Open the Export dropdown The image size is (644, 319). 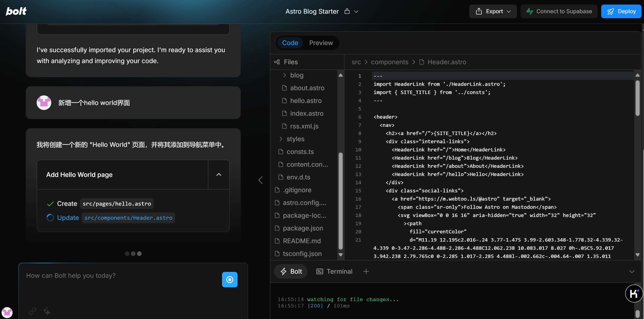tap(493, 11)
